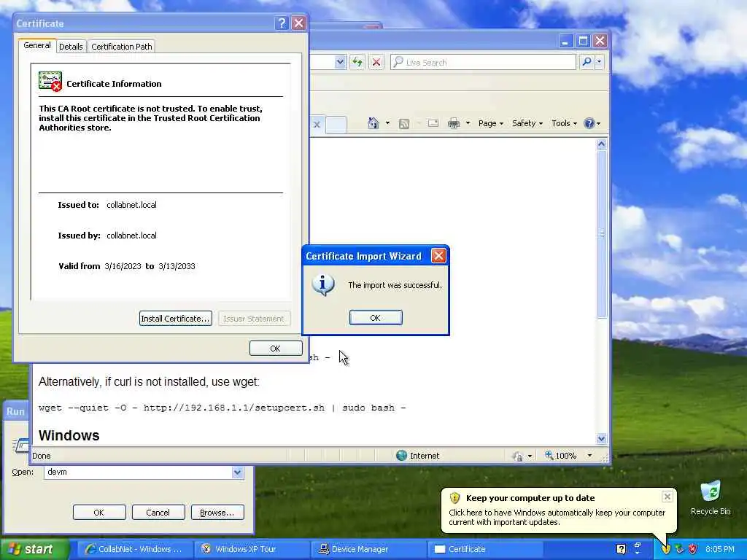
Task: Click the network connection tray icon
Action: 679,549
